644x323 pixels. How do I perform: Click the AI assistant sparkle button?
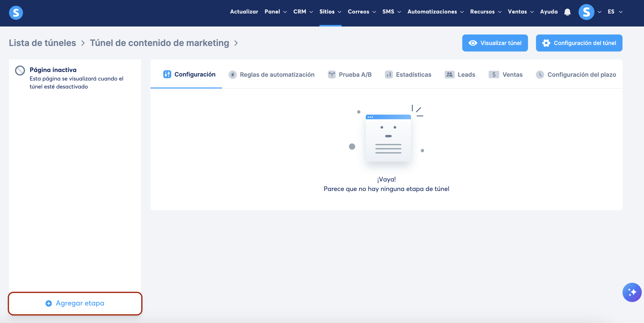[632, 292]
